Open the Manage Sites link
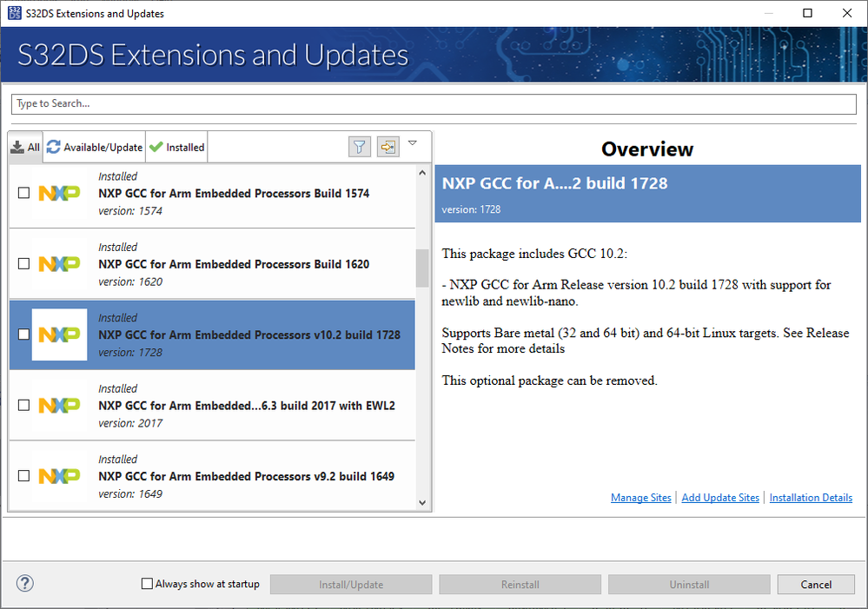 point(640,498)
